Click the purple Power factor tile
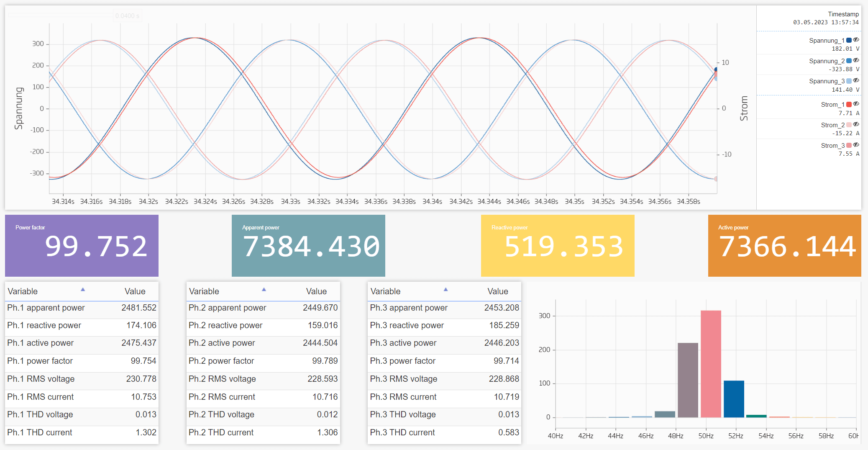 pyautogui.click(x=82, y=246)
